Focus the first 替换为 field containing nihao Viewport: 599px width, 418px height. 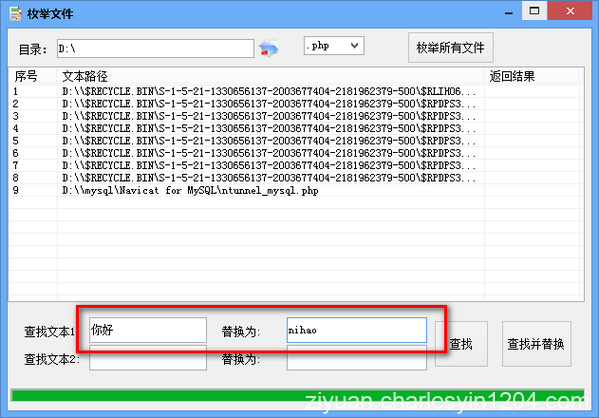coord(356,330)
